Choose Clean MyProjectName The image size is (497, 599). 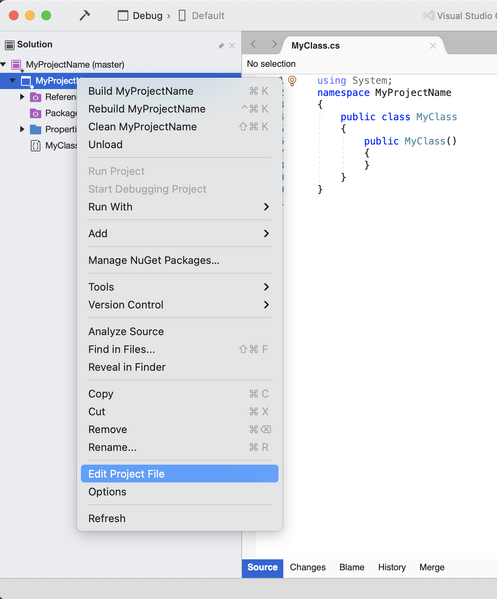click(x=180, y=127)
